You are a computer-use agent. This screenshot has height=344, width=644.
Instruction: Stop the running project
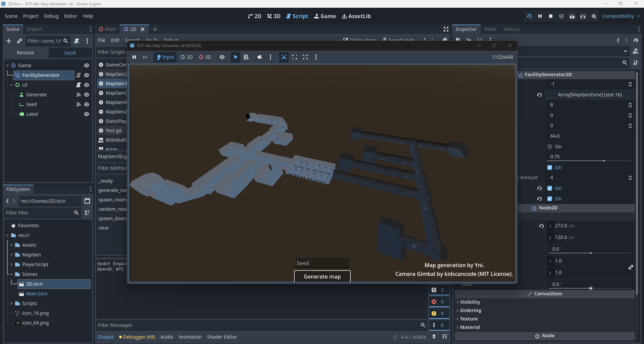click(551, 16)
